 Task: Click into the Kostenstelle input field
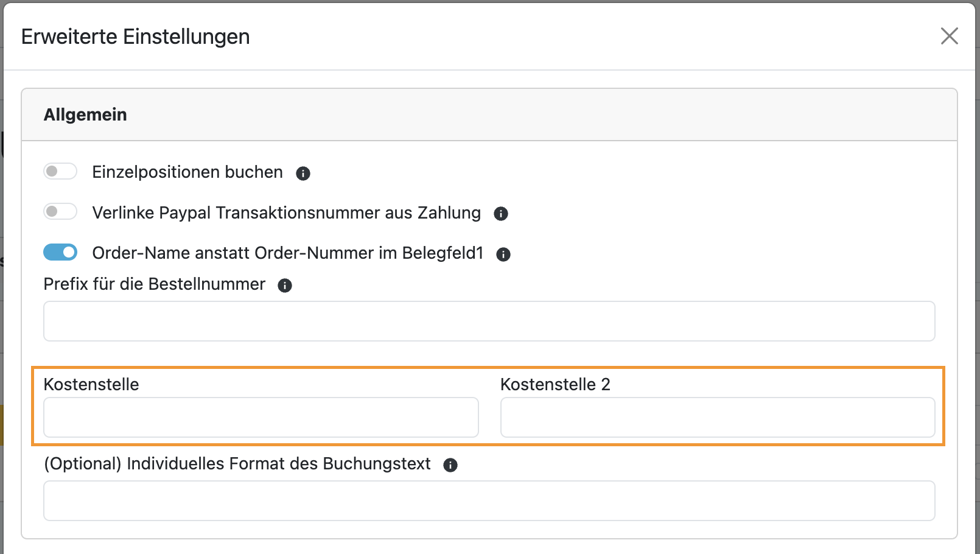(261, 417)
